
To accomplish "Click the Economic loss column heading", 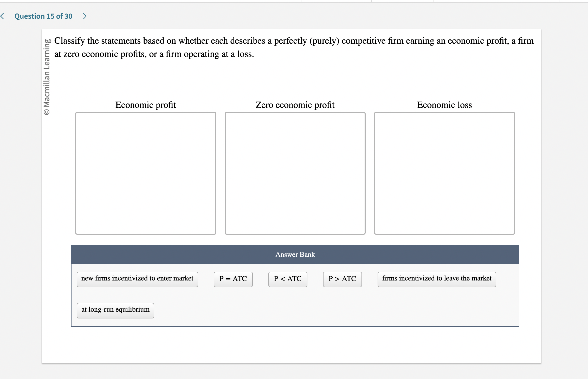I will (444, 105).
